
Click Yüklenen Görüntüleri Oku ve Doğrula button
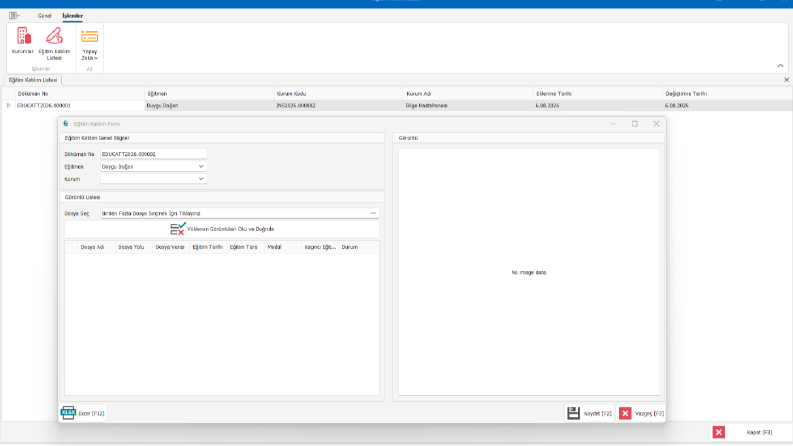pos(222,229)
